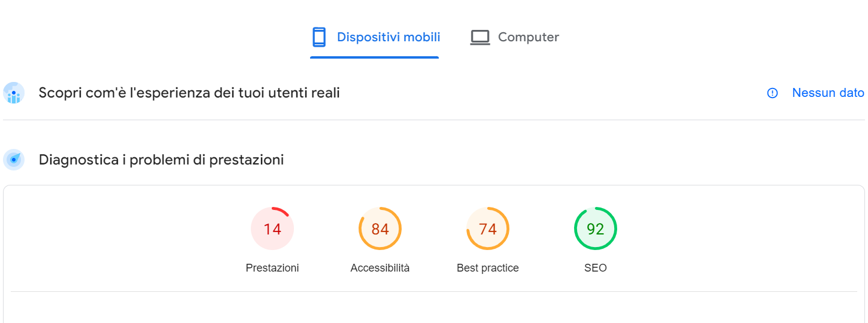Screen dimensions: 868x323
Task: Open the Nessun dato link
Action: [828, 93]
